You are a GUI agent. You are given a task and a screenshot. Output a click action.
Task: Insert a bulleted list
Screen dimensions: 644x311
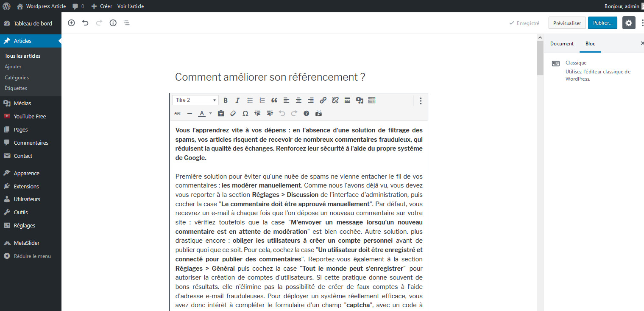pyautogui.click(x=250, y=100)
